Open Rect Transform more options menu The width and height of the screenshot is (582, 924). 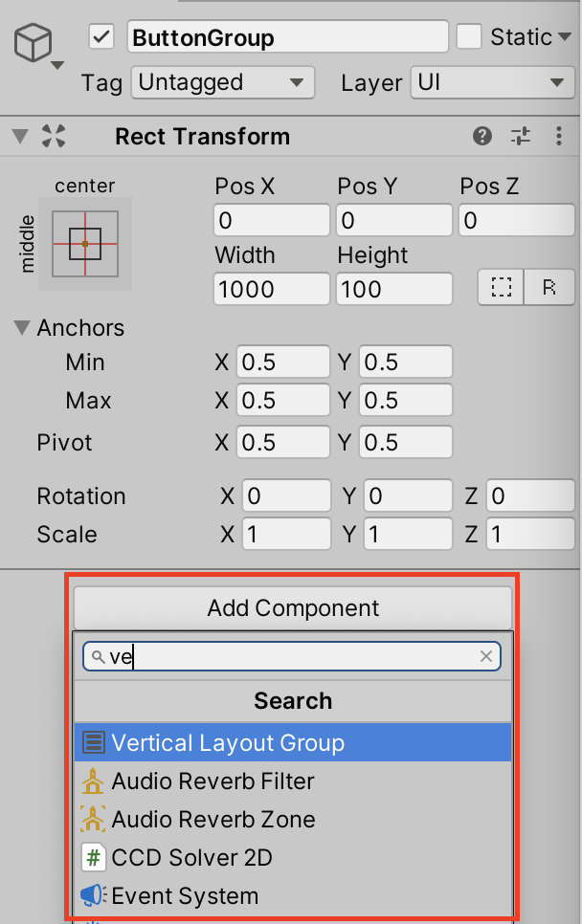pyautogui.click(x=559, y=137)
